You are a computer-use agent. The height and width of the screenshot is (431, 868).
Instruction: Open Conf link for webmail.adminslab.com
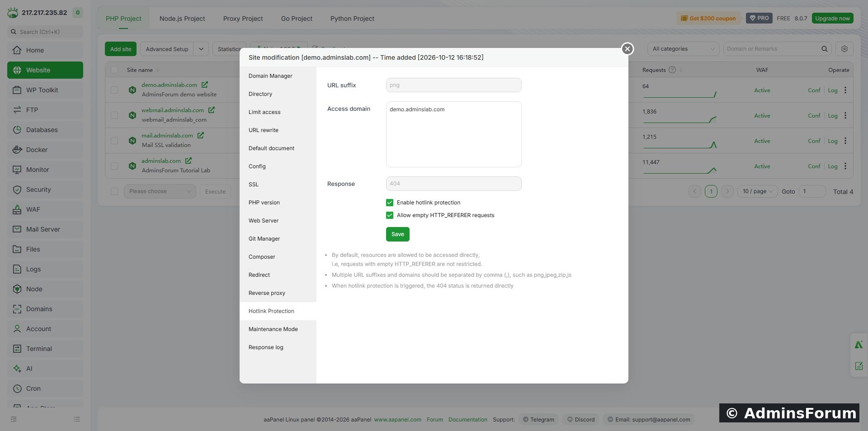coord(814,115)
